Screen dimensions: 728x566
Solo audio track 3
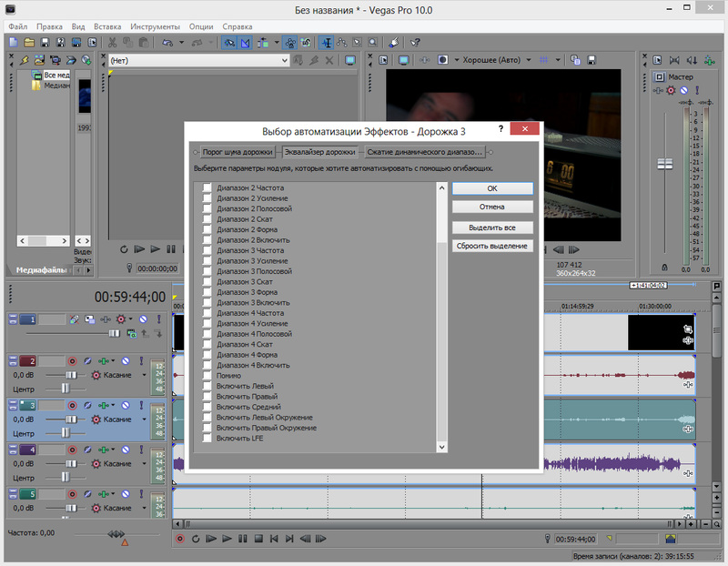click(139, 406)
